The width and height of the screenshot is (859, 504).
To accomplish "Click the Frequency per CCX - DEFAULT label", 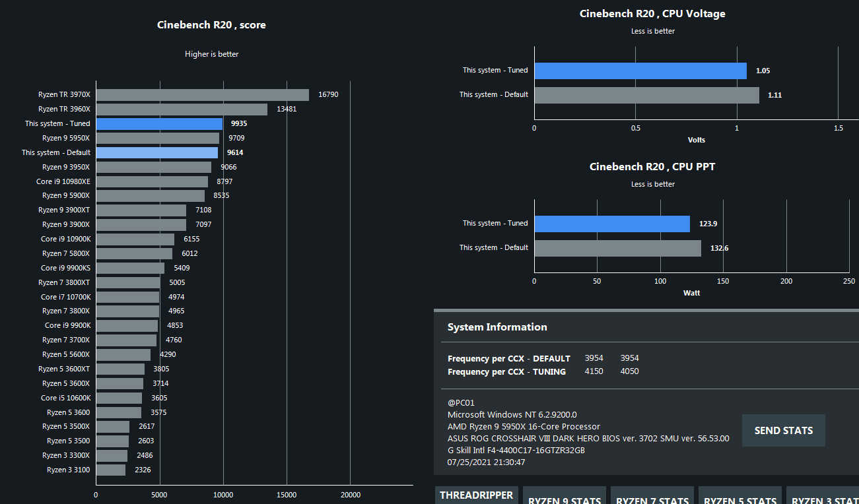I will [508, 359].
